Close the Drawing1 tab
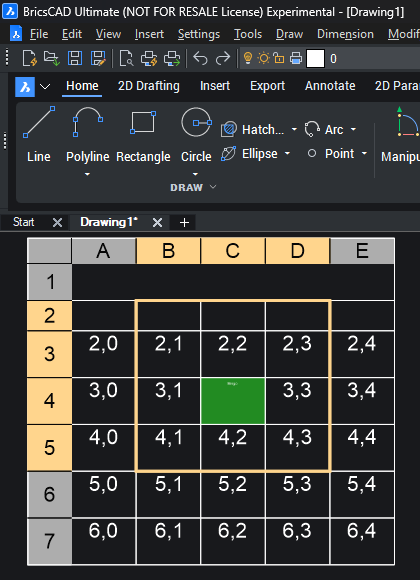 click(x=158, y=222)
